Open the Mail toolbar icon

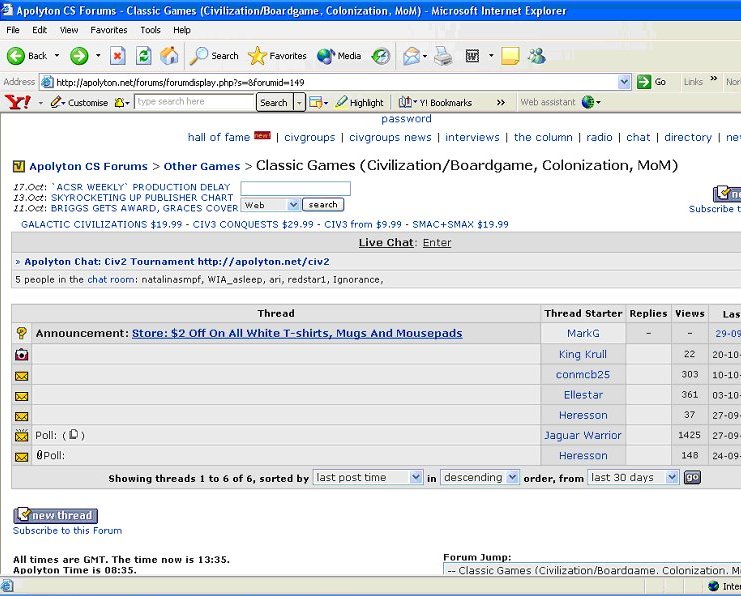click(x=412, y=56)
